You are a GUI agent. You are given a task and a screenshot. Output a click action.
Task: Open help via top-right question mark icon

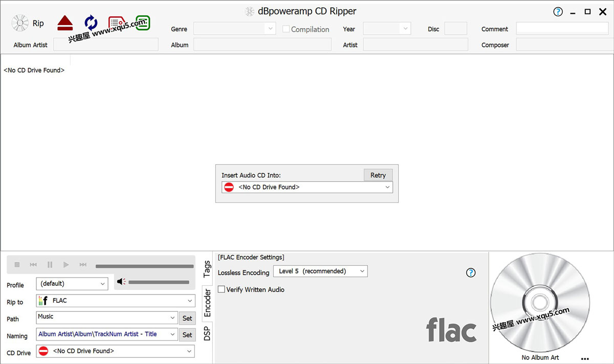coord(558,12)
